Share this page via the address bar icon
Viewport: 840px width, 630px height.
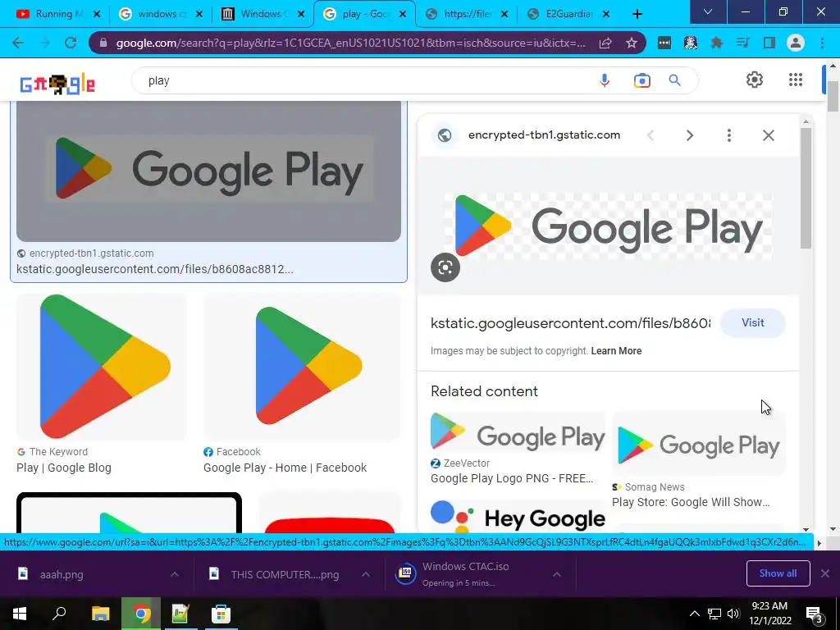tap(605, 43)
